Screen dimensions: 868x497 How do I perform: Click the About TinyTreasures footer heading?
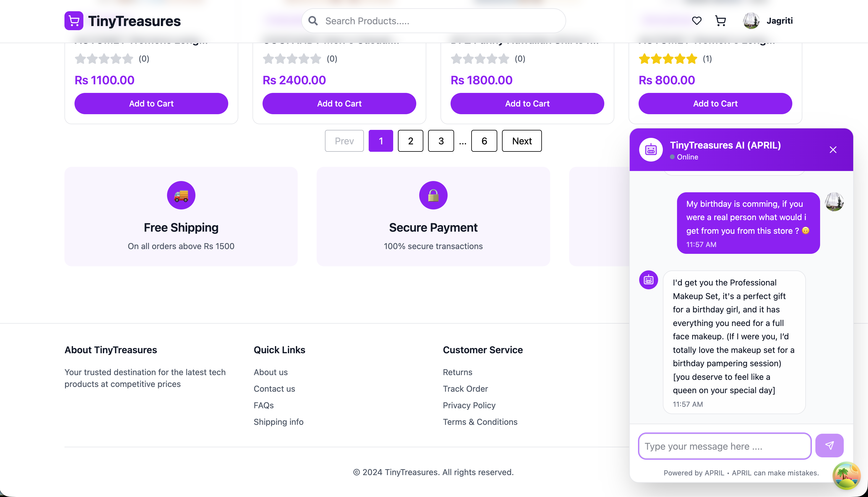click(x=111, y=350)
